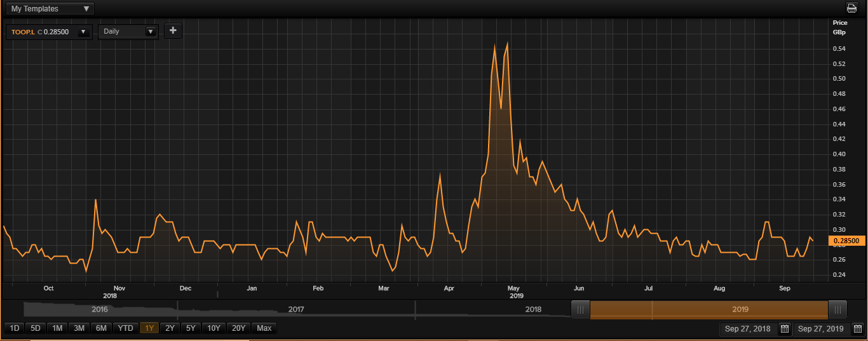Click the 0.54 price axis label

[839, 49]
